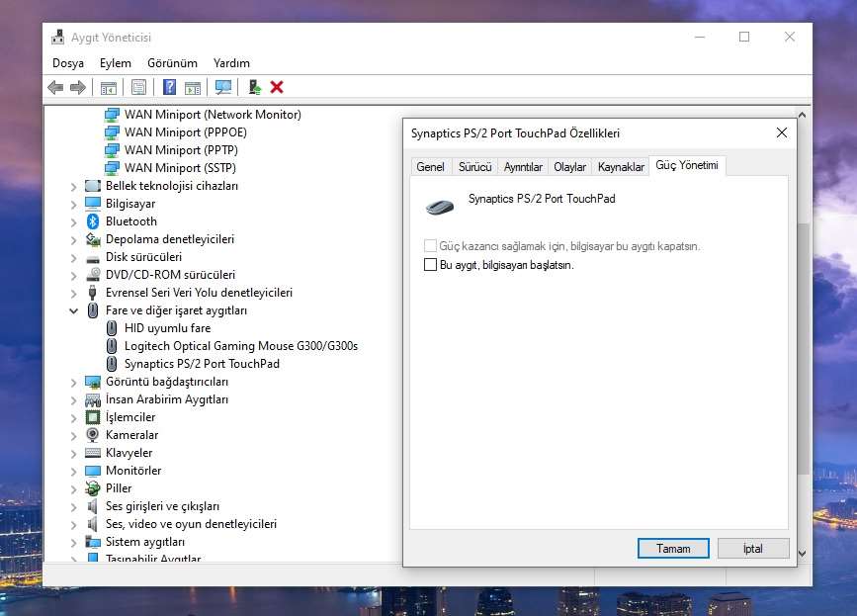Image resolution: width=857 pixels, height=616 pixels.
Task: Click the Kameralar webcam icon
Action: (x=93, y=435)
